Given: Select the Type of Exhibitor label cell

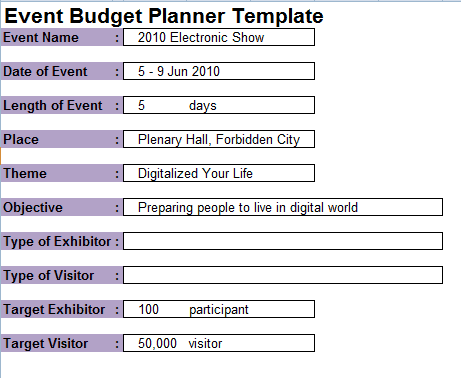Looking at the screenshot, I should pyautogui.click(x=62, y=241).
